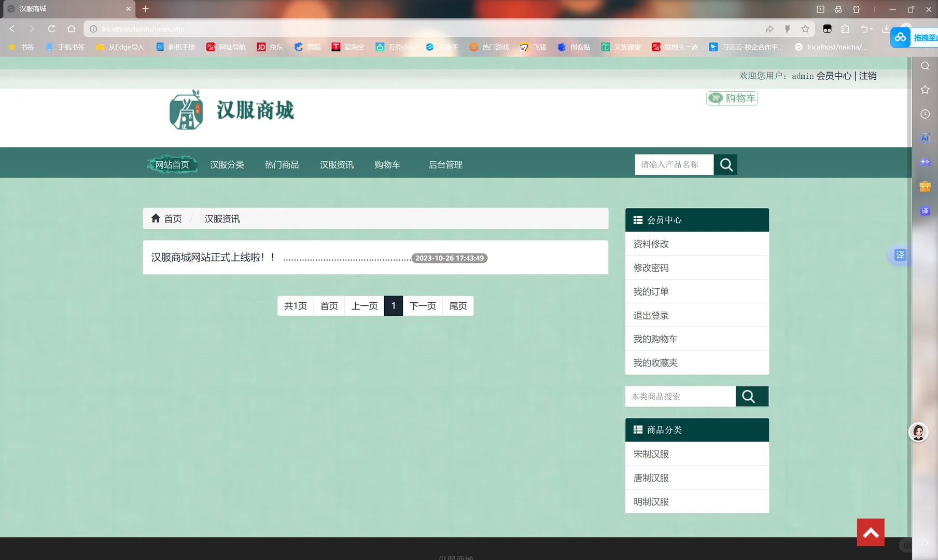Click the 首页 pagination button
The image size is (938, 560).
pos(329,306)
